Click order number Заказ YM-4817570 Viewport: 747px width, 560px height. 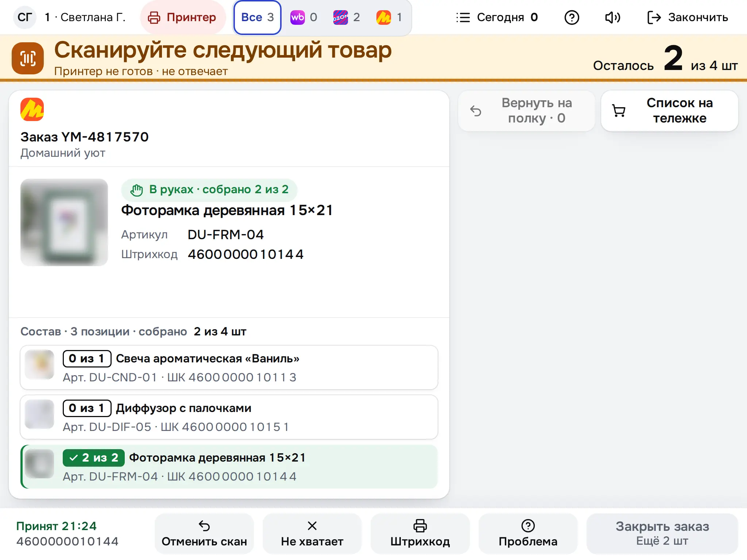(x=85, y=137)
